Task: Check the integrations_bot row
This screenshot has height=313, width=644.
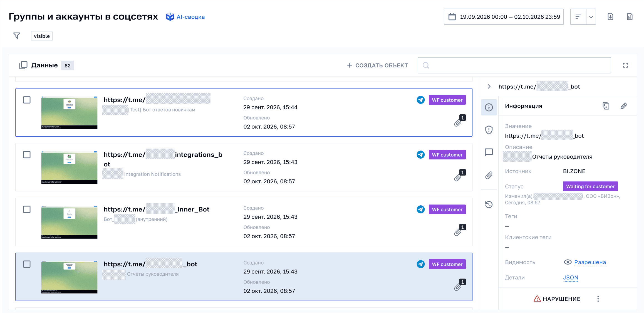Action: 27,155
